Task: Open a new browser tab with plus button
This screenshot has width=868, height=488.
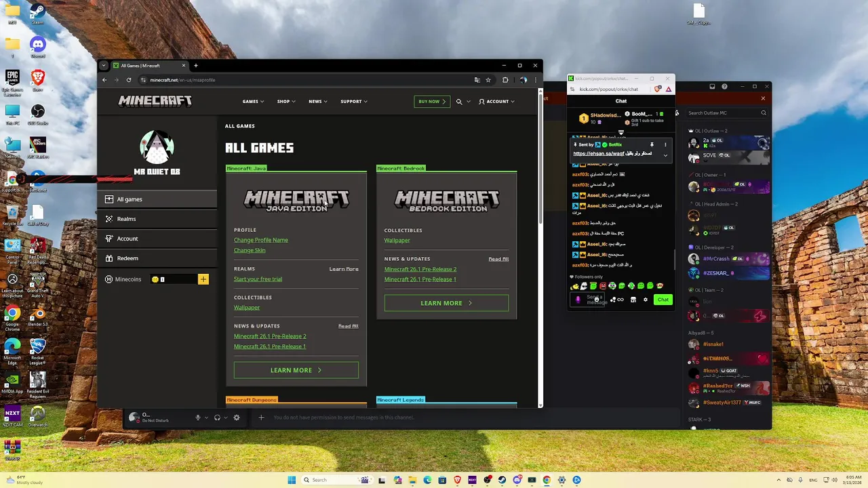Action: [x=195, y=66]
